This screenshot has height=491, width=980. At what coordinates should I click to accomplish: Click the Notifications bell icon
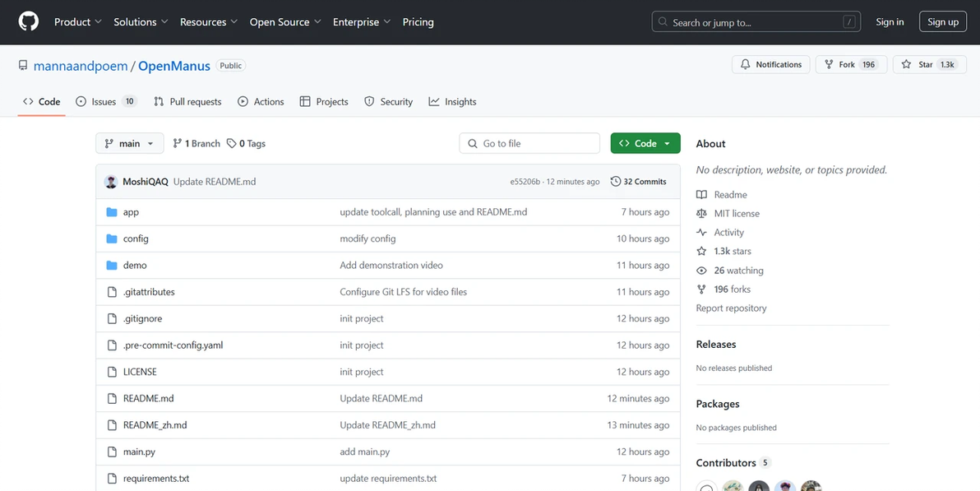click(746, 64)
